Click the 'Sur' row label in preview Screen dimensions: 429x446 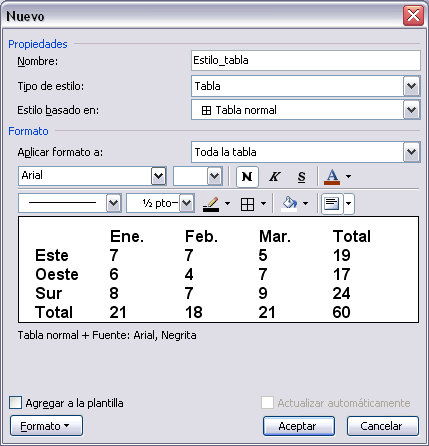pos(49,293)
